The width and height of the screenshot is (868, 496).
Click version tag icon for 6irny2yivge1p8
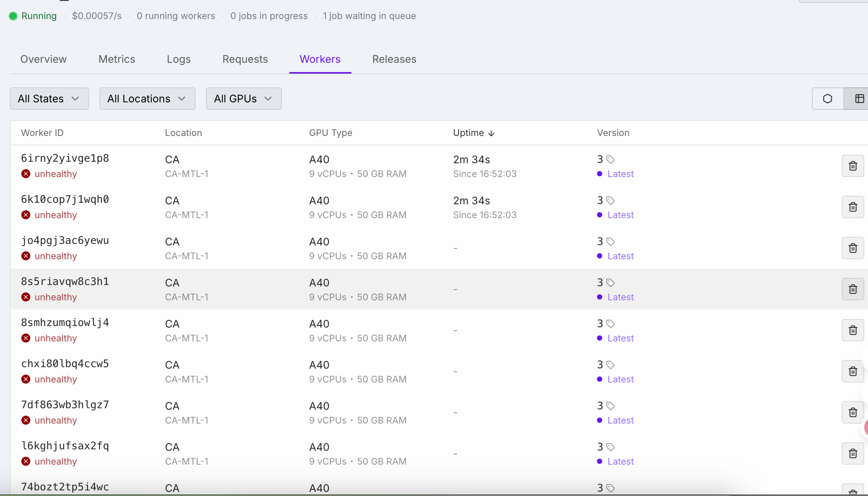click(610, 159)
